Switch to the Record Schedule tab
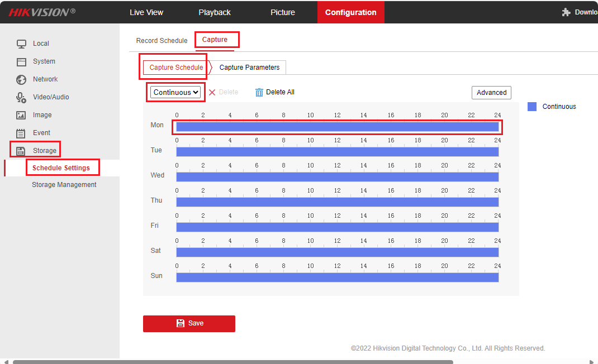 pyautogui.click(x=162, y=41)
